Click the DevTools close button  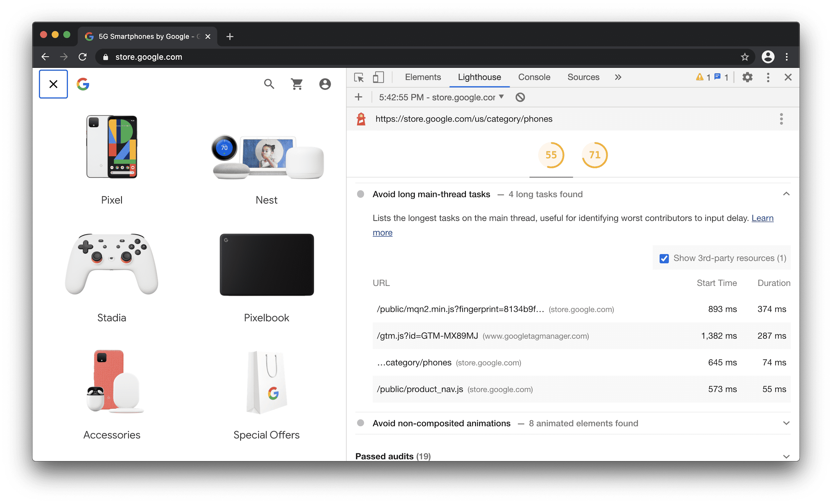pos(788,76)
